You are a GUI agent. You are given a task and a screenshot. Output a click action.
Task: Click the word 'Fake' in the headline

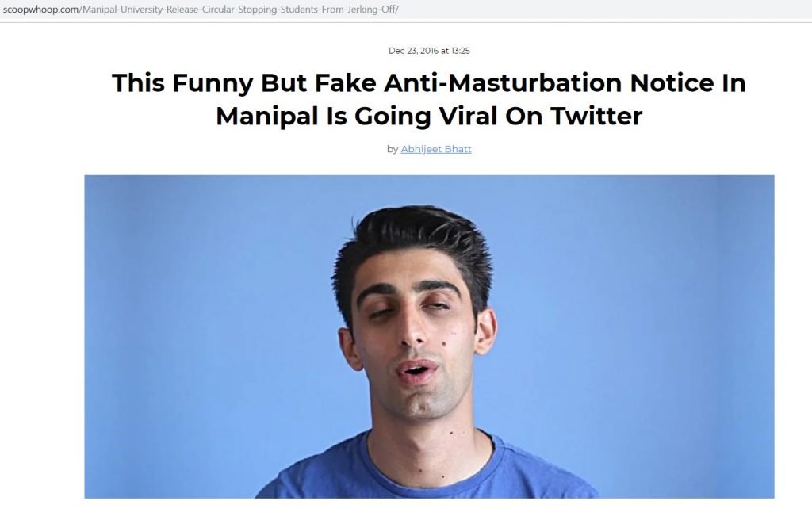pos(346,83)
